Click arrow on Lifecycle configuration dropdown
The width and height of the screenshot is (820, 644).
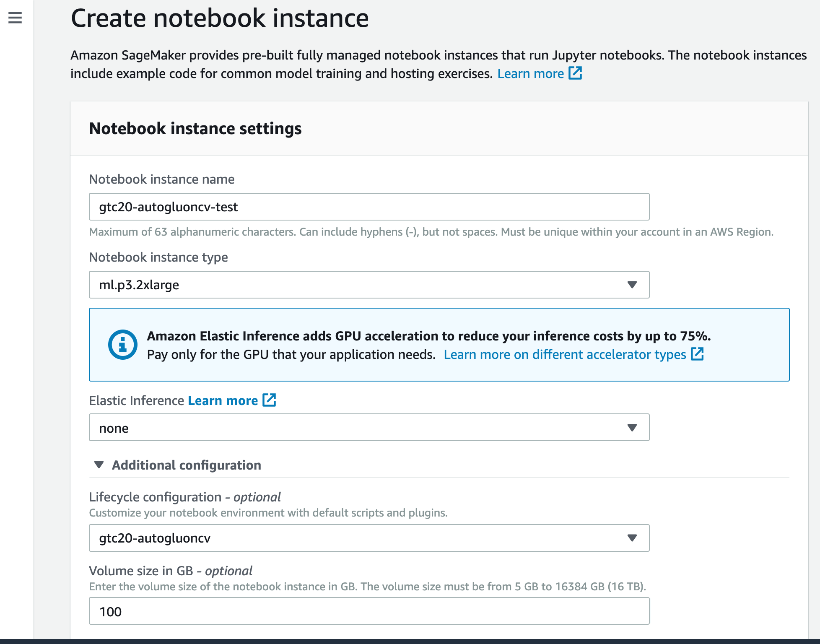click(x=632, y=538)
